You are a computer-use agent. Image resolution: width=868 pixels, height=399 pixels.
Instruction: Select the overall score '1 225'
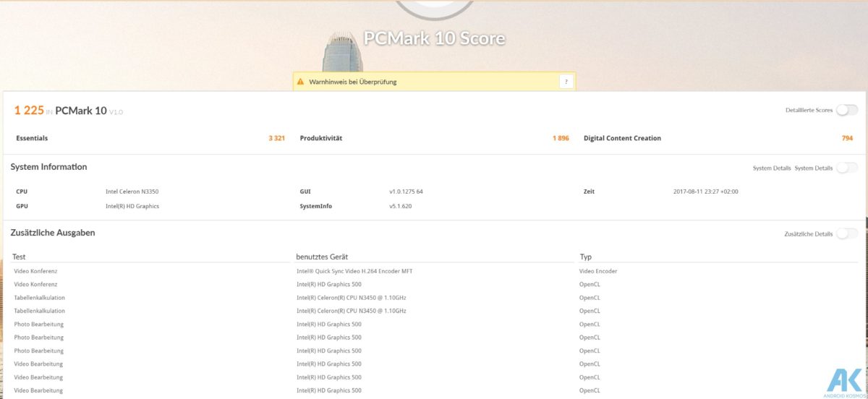pyautogui.click(x=29, y=111)
